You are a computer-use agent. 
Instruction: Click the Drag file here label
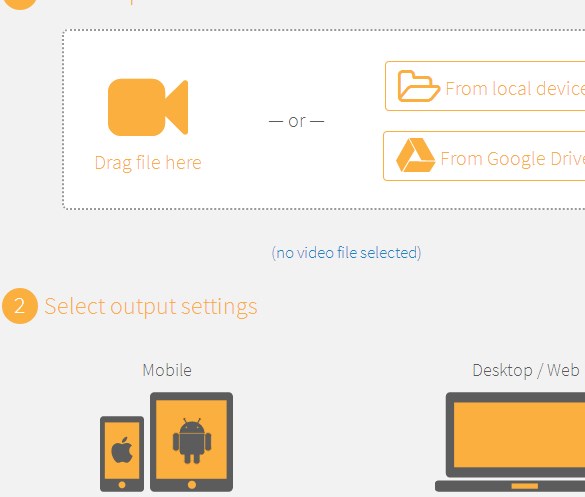[x=148, y=163]
